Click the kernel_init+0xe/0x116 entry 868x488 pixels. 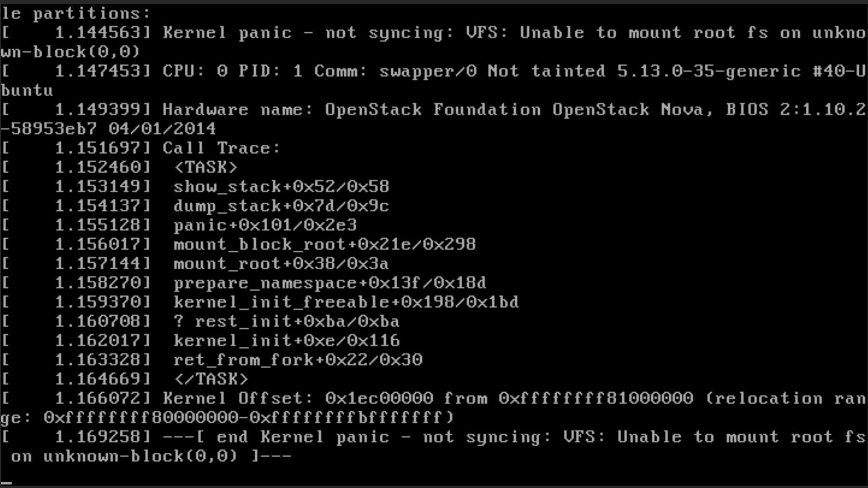pyautogui.click(x=286, y=341)
